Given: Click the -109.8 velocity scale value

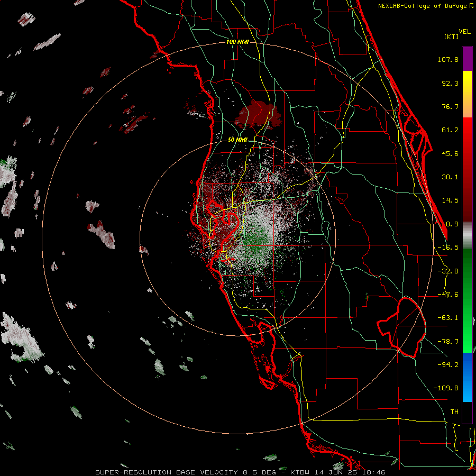Looking at the screenshot, I should click(x=446, y=388).
